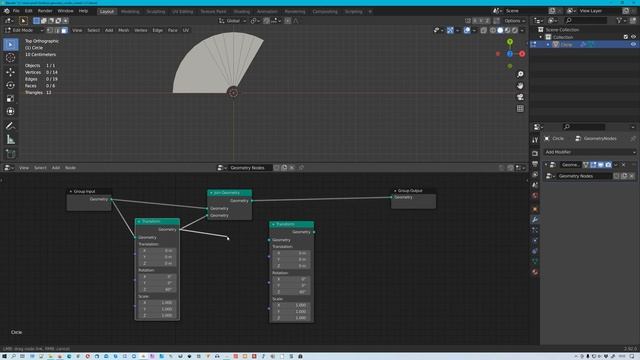Hide the Collection with its eye icon

pyautogui.click(x=633, y=37)
